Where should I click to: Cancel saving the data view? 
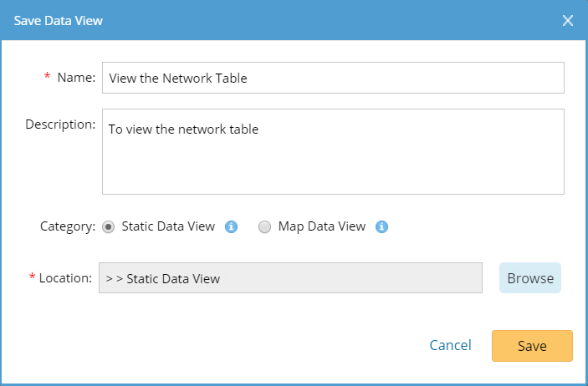coord(450,345)
